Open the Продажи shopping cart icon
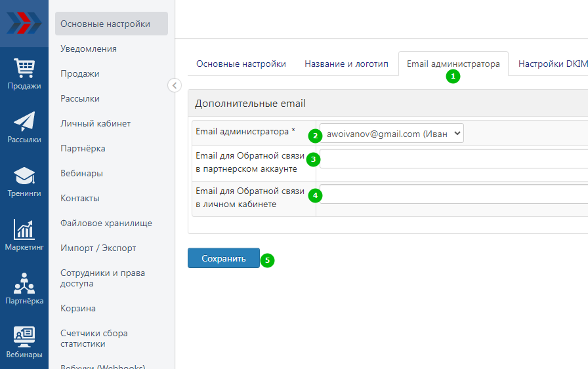This screenshot has height=369, width=588. 24,69
